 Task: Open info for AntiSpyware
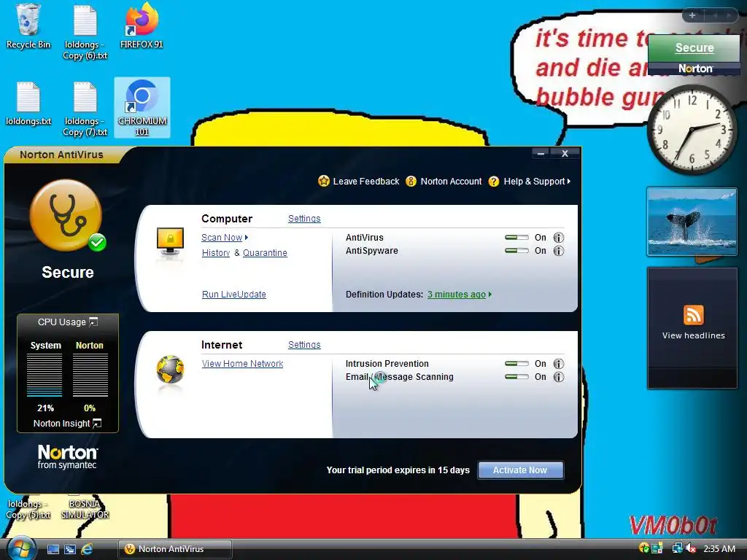(x=558, y=251)
